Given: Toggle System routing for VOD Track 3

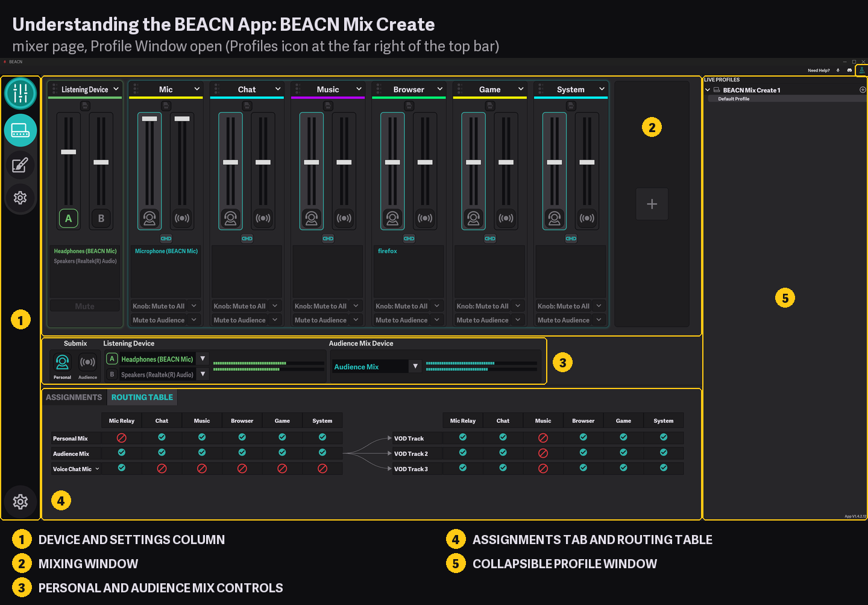Looking at the screenshot, I should click(x=664, y=467).
